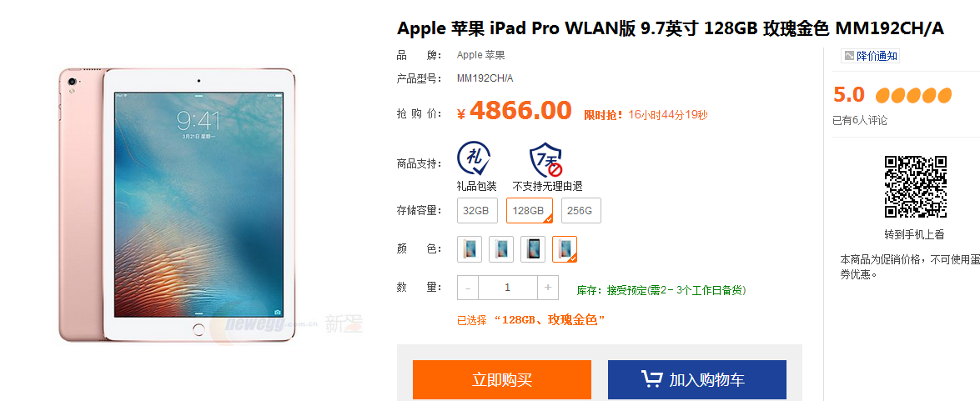
Task: Click the 立即购买 buy now button
Action: (502, 380)
